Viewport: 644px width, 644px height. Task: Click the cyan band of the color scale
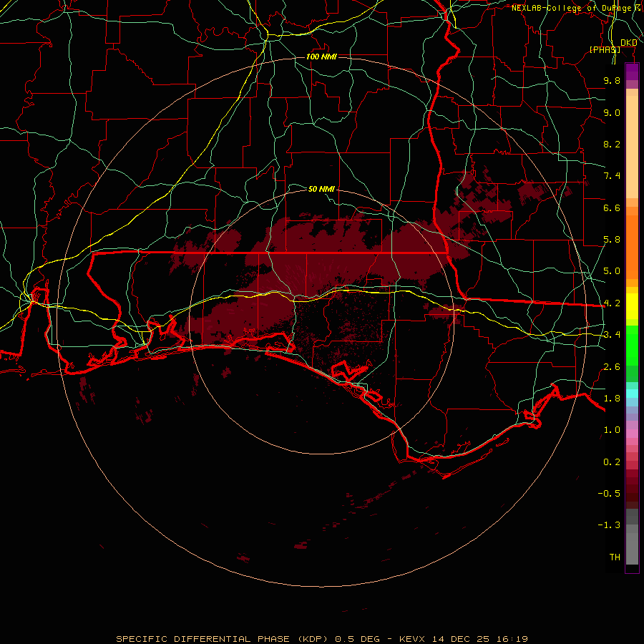pos(632,394)
